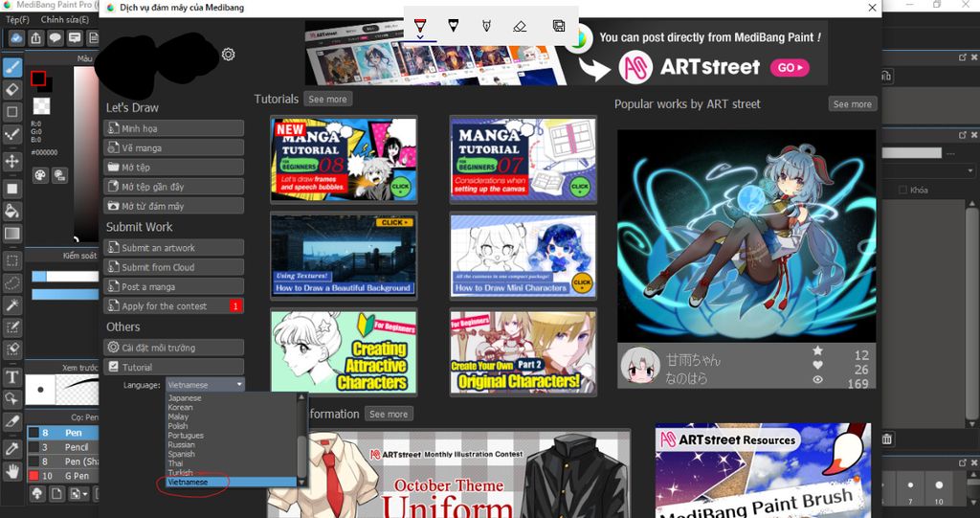Open the Chỉnh sửa(E) menu
The width and height of the screenshot is (980, 518).
click(65, 19)
